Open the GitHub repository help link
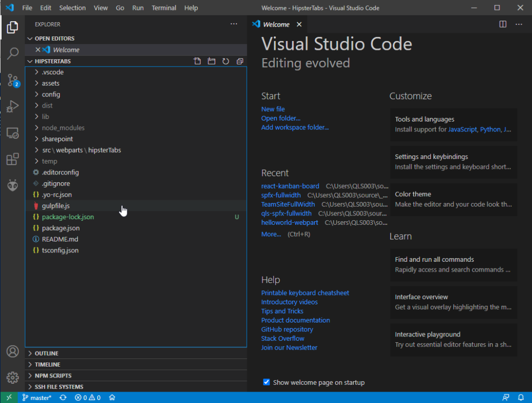The width and height of the screenshot is (532, 403). click(287, 329)
